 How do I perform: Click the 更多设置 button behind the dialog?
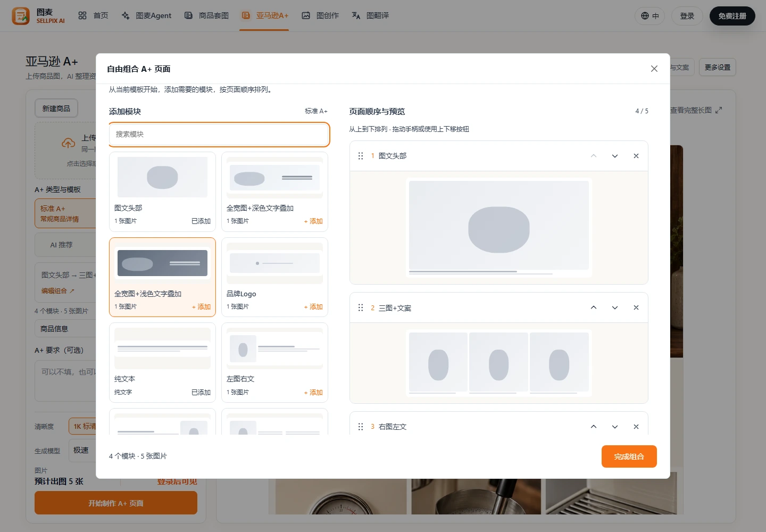tap(718, 67)
